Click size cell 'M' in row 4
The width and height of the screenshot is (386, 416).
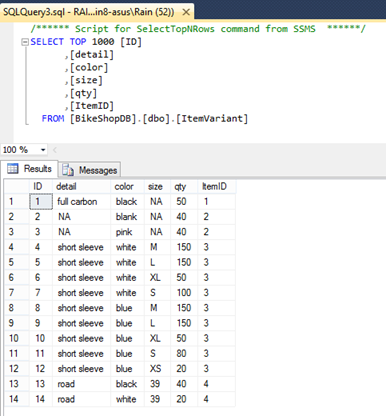point(157,247)
